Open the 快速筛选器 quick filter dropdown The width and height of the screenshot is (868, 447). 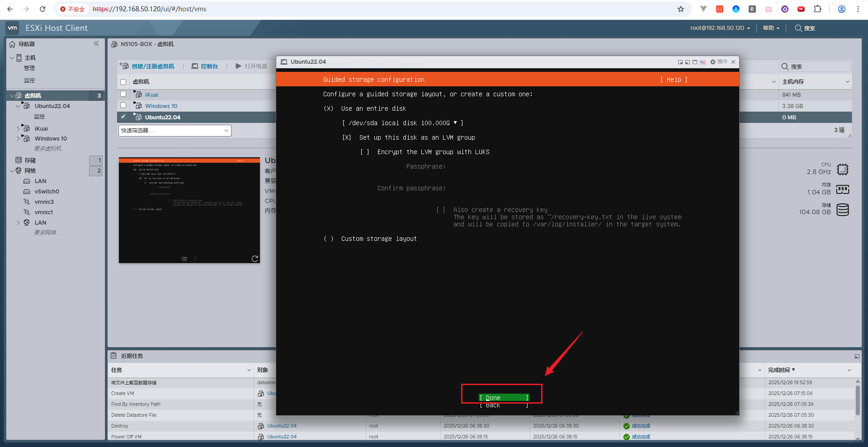click(x=175, y=131)
